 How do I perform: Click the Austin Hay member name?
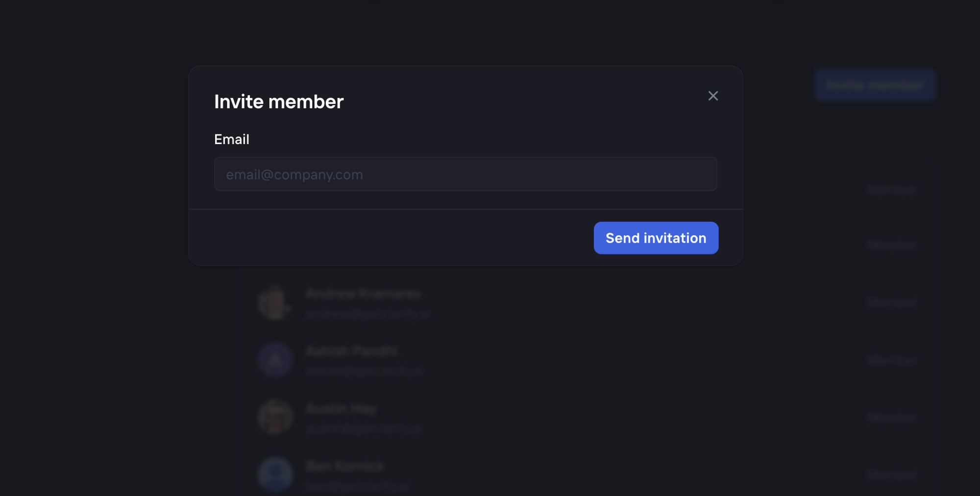(341, 408)
